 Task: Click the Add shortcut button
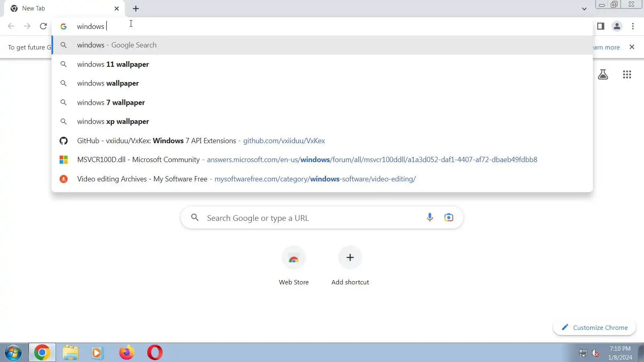pos(350,265)
